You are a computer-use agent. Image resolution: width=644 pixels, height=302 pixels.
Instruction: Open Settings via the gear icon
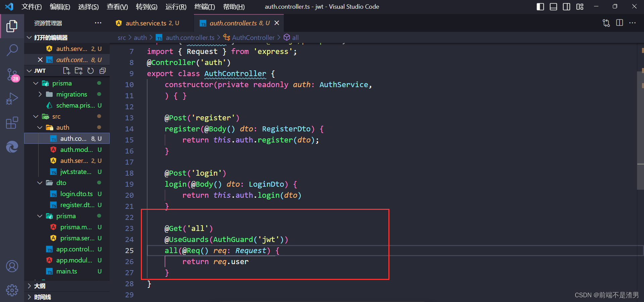coord(12,290)
